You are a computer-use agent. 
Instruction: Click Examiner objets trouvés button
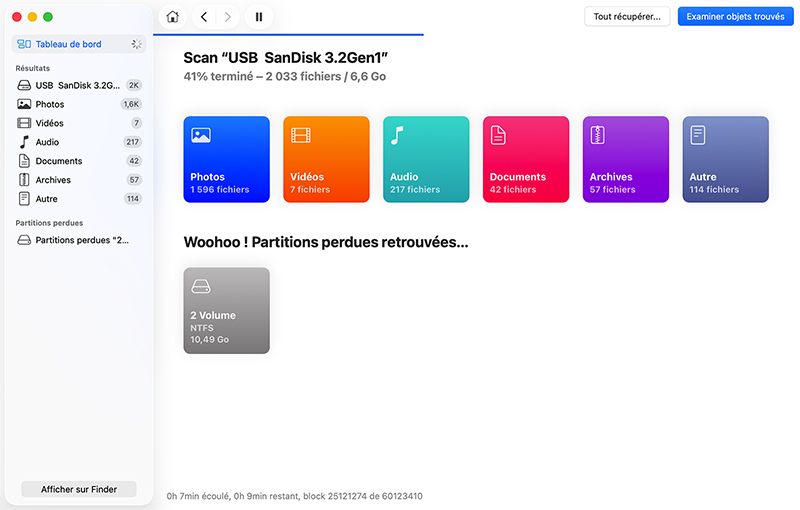(x=735, y=16)
